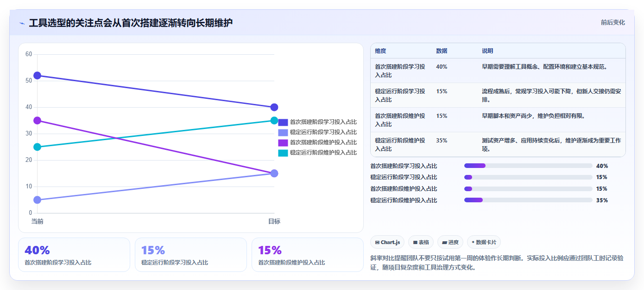Viewport: 644px width, 290px height.
Task: Click the cyan data point at 当前 value 25
Action: pyautogui.click(x=38, y=147)
